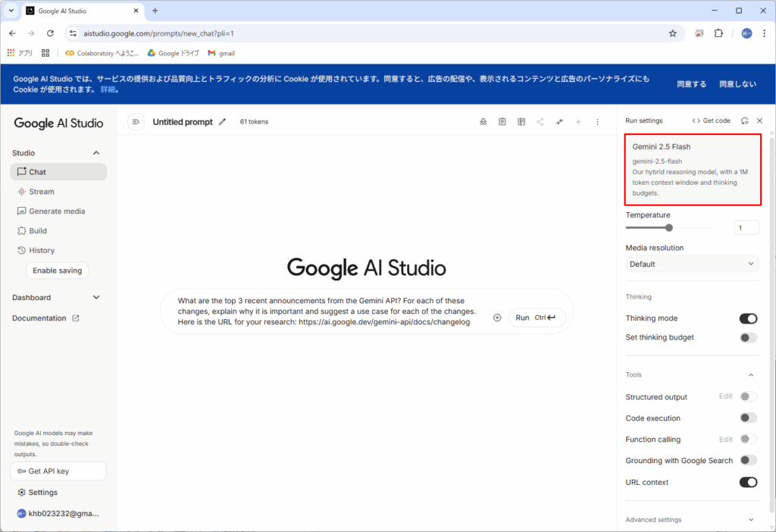
Task: Close the Run settings panel
Action: pyautogui.click(x=759, y=120)
